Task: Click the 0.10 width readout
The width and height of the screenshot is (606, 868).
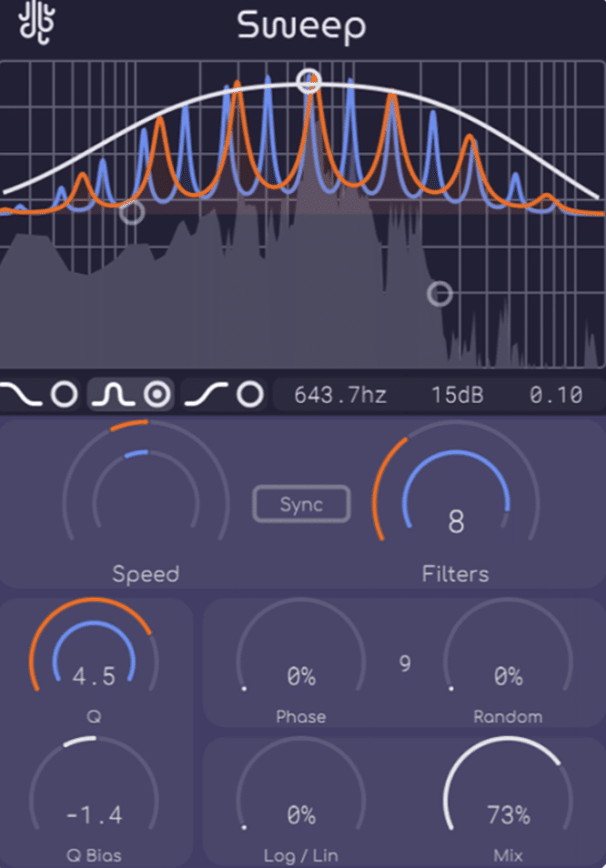Action: (556, 395)
